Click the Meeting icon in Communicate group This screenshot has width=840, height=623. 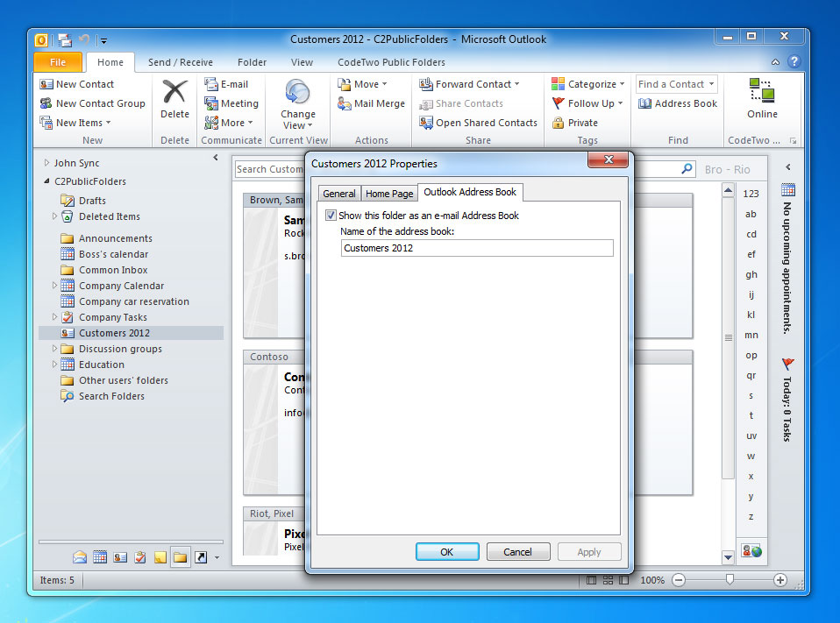(231, 103)
